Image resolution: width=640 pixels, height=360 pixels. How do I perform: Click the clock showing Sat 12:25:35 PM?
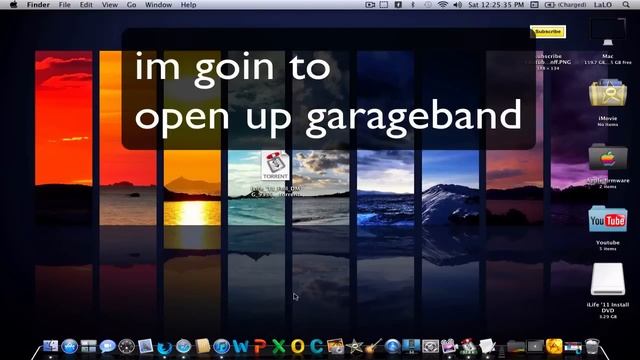(496, 4)
